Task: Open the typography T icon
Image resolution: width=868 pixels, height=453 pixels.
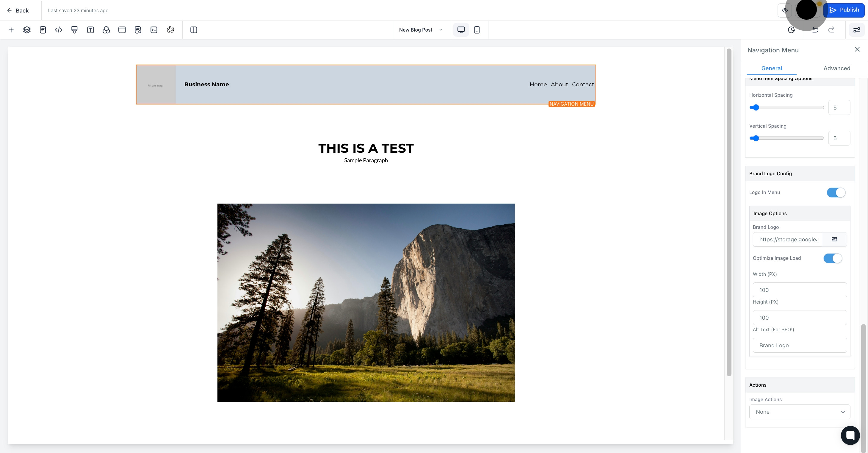Action: point(90,30)
